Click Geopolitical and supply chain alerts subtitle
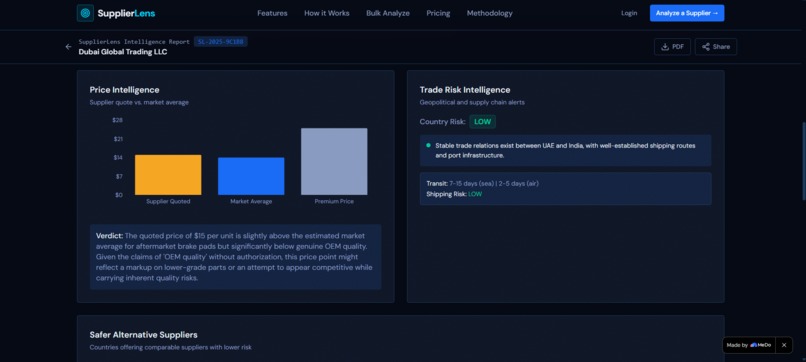806x362 pixels. [x=472, y=102]
